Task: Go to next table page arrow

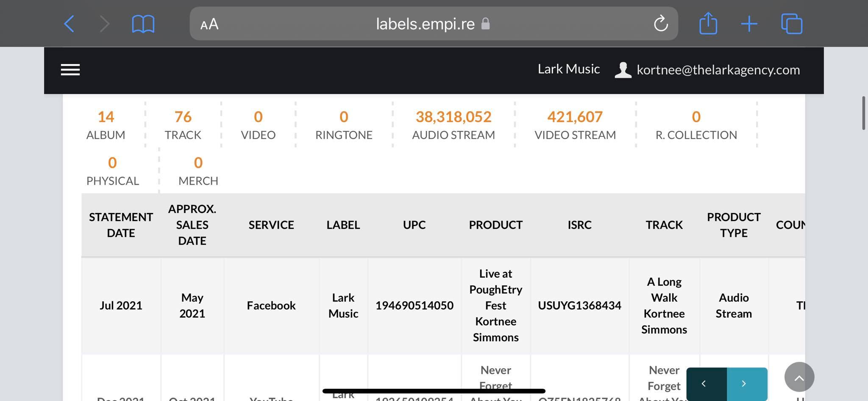Action: (x=747, y=384)
